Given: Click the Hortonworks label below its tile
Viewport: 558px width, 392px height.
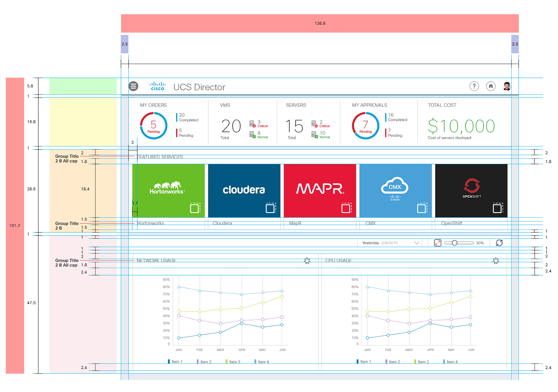Looking at the screenshot, I should tap(150, 223).
